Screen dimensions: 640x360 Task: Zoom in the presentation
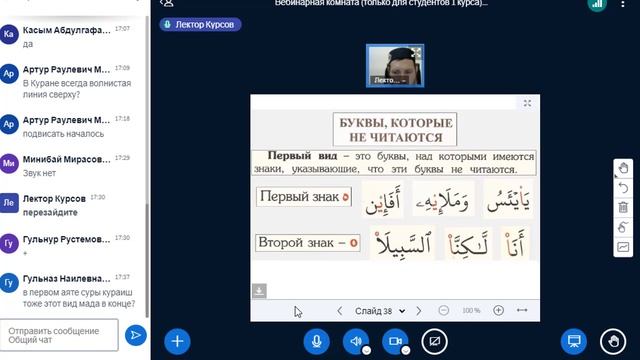pos(498,311)
